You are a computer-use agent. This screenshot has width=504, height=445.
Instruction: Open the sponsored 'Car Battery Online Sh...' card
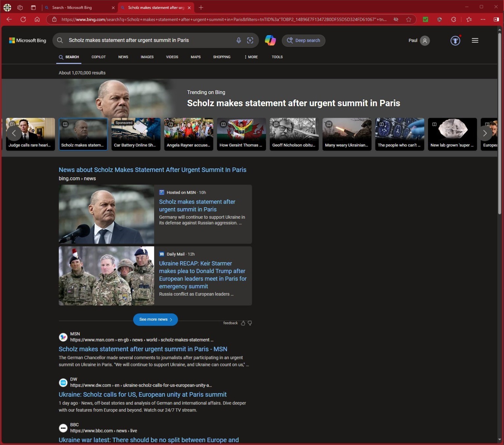coord(136,134)
